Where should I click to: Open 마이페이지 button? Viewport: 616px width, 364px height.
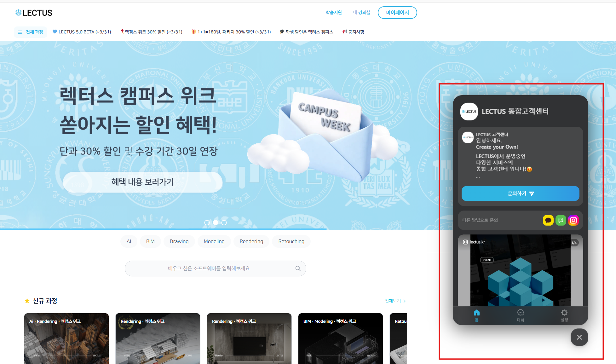point(397,13)
